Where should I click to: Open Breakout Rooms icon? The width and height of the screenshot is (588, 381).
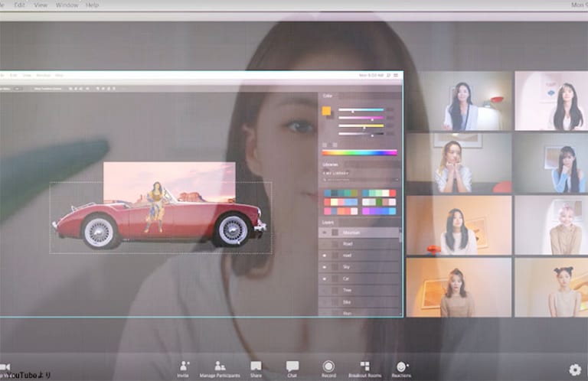[365, 366]
